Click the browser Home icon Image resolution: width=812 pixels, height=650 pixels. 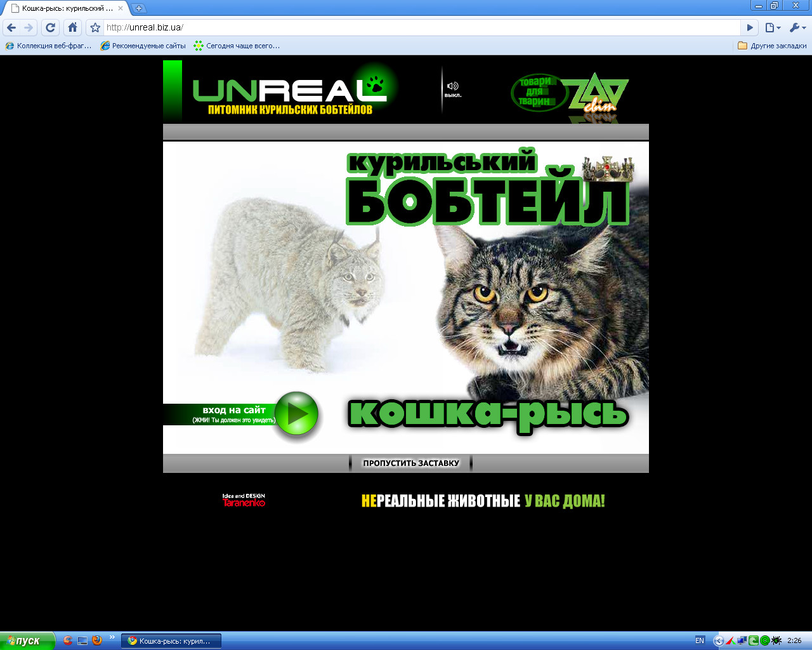pos(72,27)
